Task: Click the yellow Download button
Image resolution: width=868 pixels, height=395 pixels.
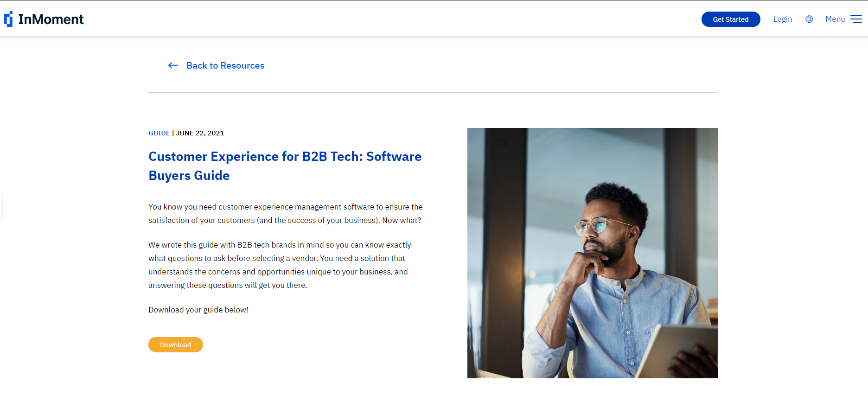Action: coord(176,344)
